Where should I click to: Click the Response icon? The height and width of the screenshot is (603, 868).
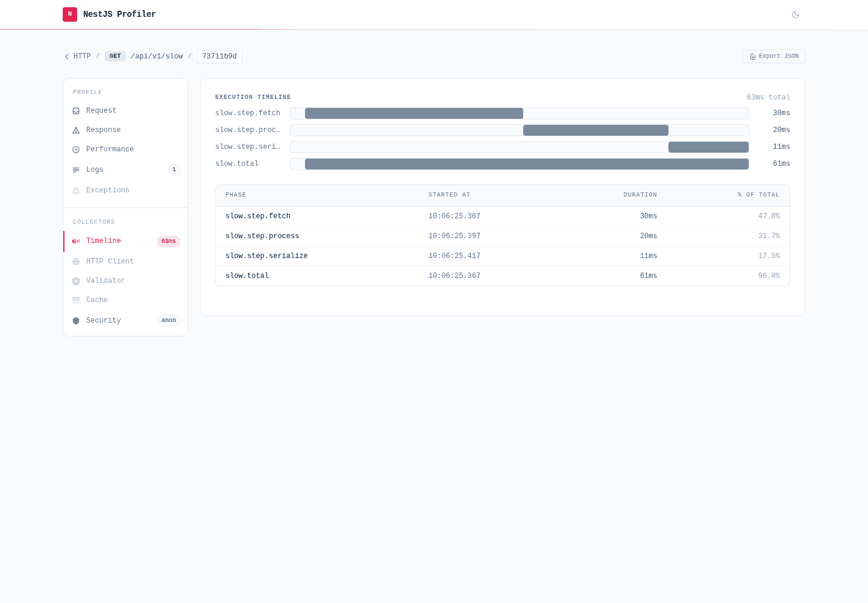76,130
